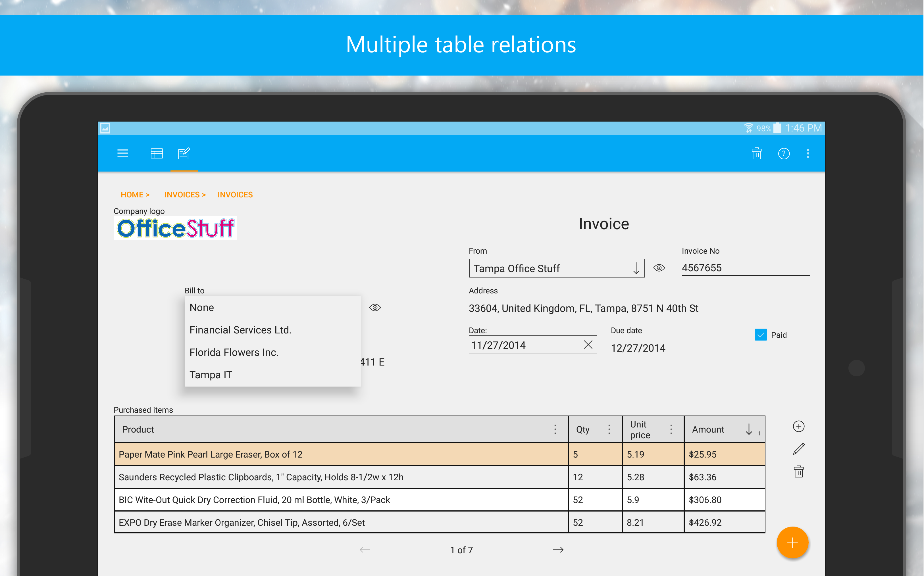Go to next record arrow
924x576 pixels.
pyautogui.click(x=558, y=550)
